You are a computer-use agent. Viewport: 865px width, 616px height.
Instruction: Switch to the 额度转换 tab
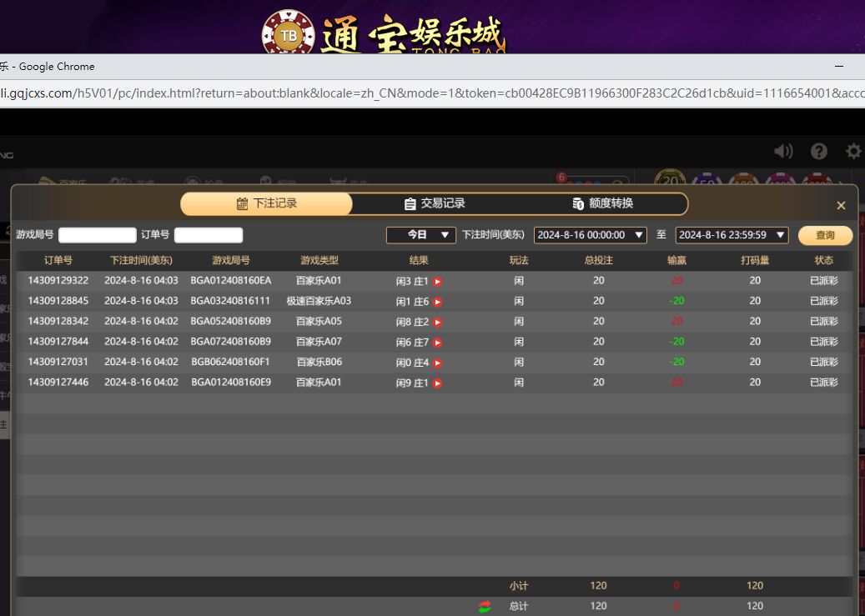tap(603, 203)
